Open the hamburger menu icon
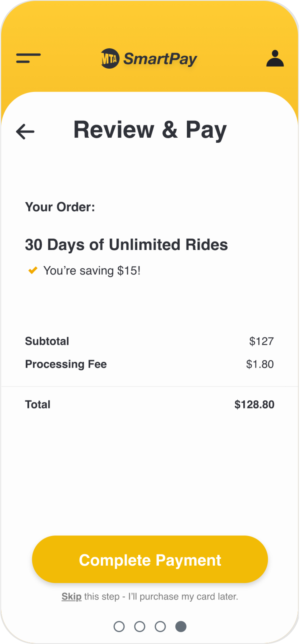Image resolution: width=300 pixels, height=644 pixels. [x=28, y=58]
